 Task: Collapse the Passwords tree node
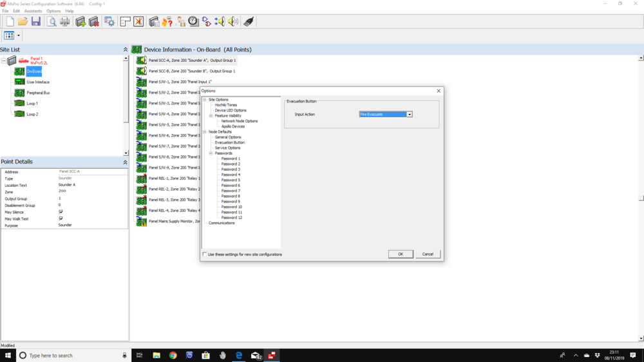(x=211, y=153)
